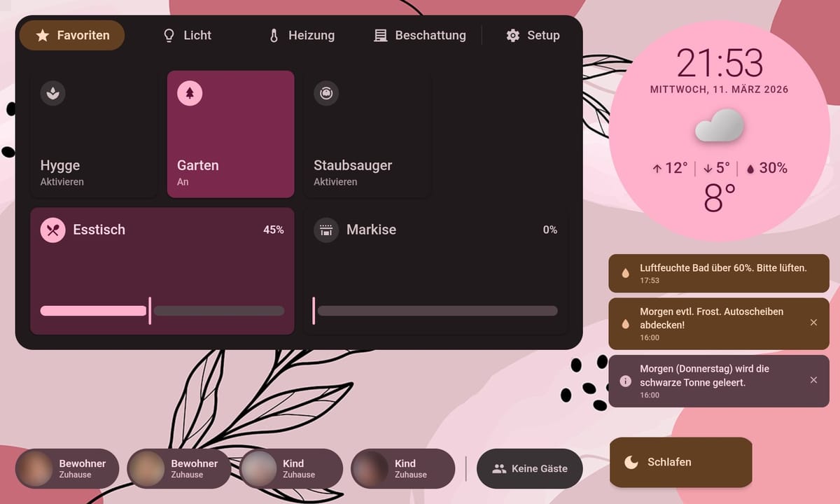Image resolution: width=840 pixels, height=504 pixels.
Task: Toggle the Garten light card
Action: [230, 134]
